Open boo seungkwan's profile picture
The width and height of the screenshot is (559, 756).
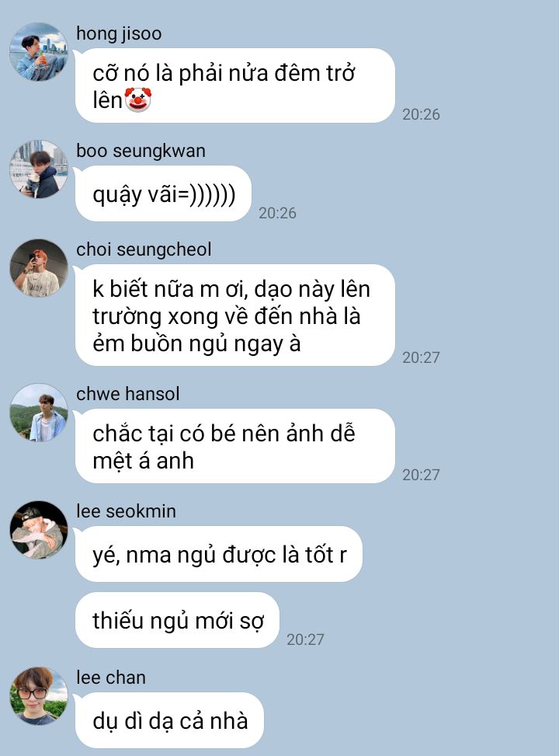[x=39, y=169]
